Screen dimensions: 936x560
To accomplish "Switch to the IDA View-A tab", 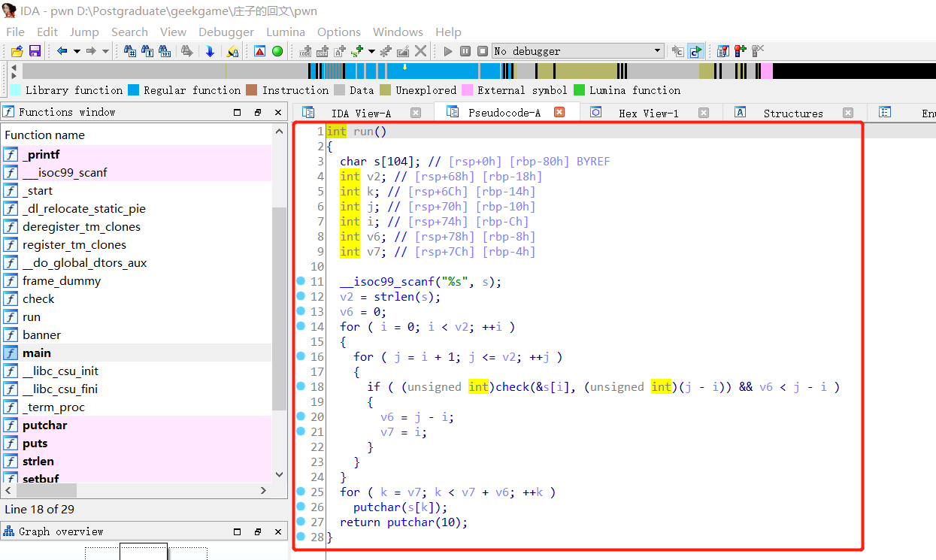I will click(x=361, y=113).
